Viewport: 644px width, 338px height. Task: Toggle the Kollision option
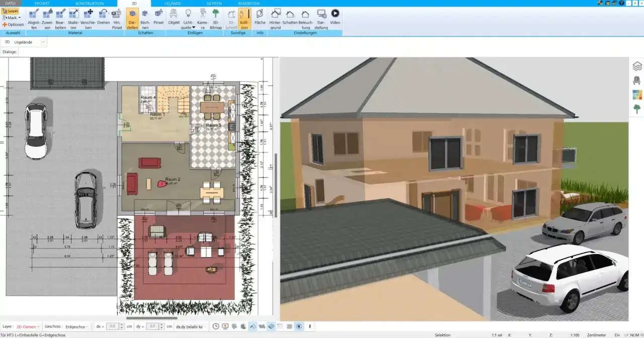point(245,19)
